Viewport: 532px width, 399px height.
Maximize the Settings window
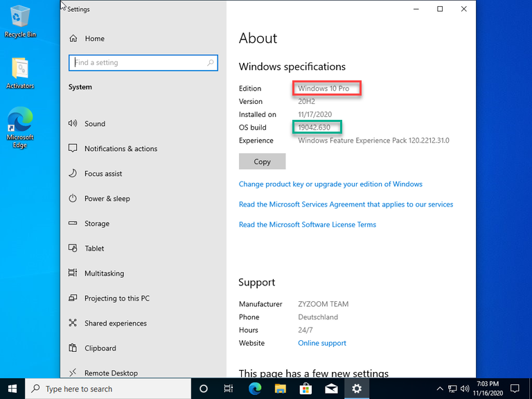point(440,9)
